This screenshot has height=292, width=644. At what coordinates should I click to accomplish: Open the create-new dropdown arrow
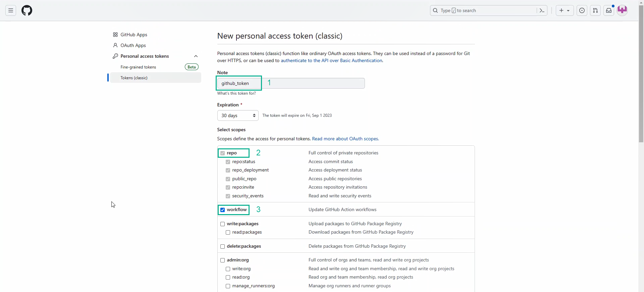568,10
